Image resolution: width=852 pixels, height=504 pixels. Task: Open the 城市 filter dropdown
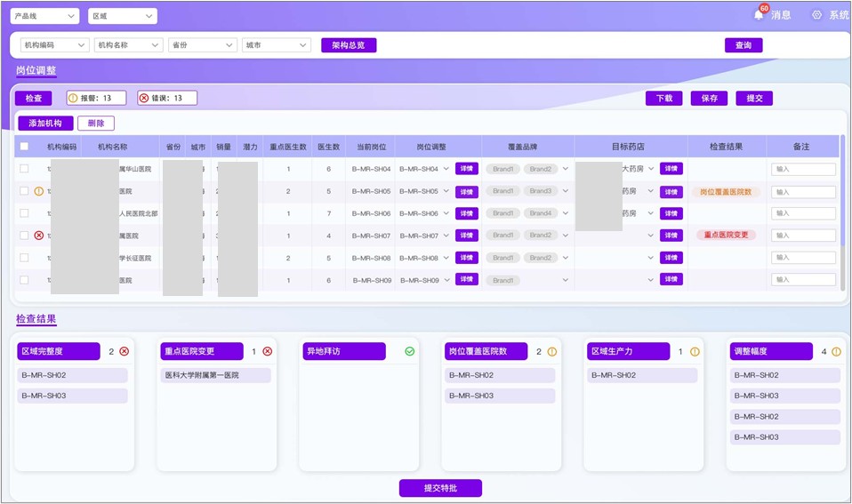click(277, 45)
